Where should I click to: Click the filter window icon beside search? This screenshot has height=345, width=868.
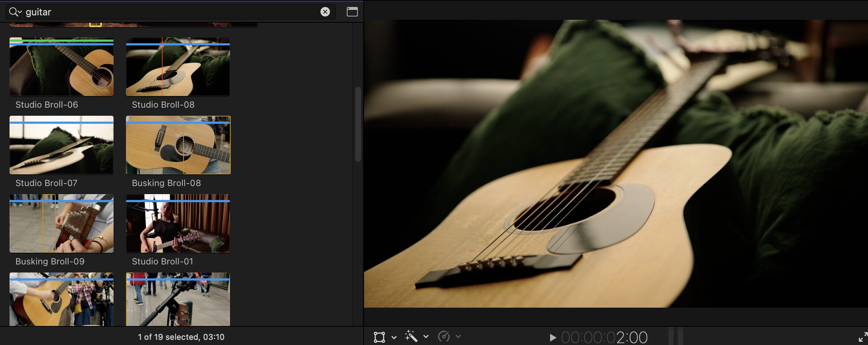(352, 12)
